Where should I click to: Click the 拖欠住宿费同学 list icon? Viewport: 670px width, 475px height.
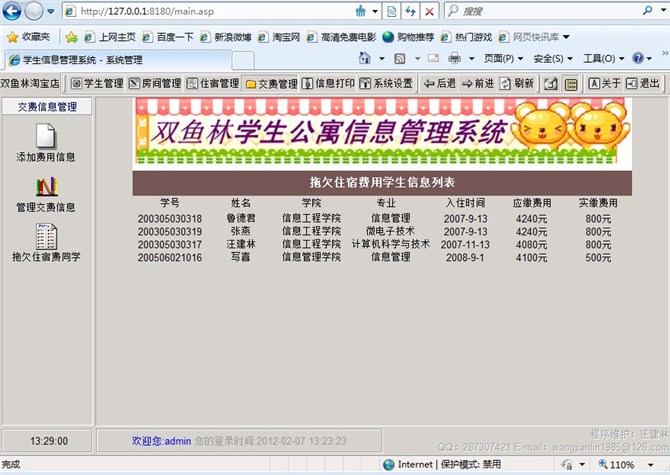tap(46, 236)
